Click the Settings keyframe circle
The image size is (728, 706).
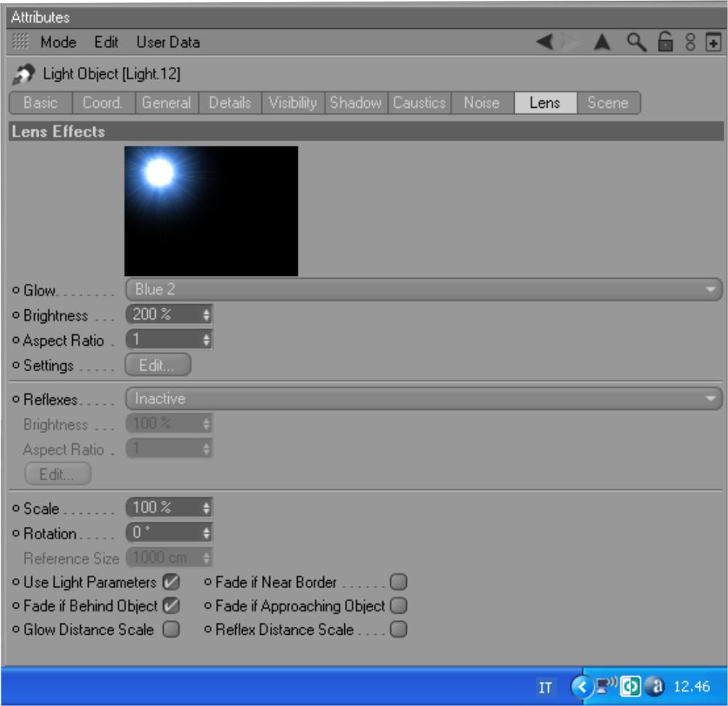tap(16, 365)
